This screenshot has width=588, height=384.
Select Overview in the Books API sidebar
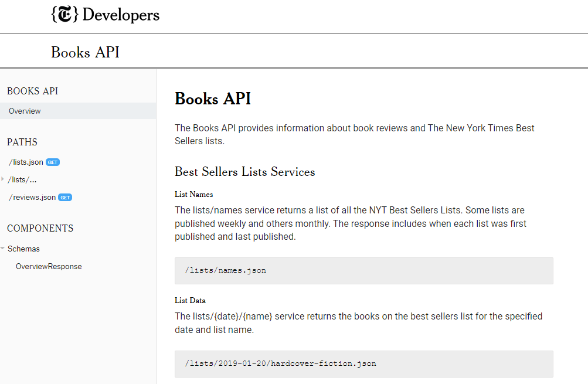tap(24, 111)
